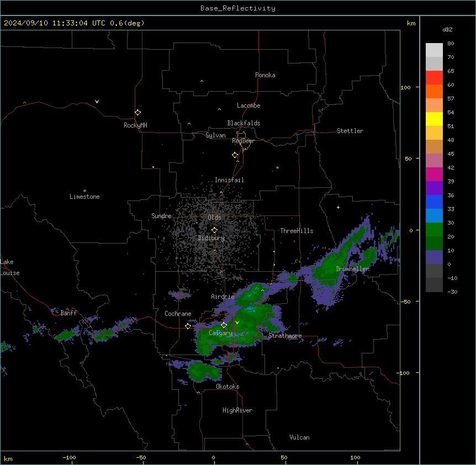The height and width of the screenshot is (465, 476).
Task: Click the yellow 54-51 dBZ legend swatch
Action: [x=434, y=119]
